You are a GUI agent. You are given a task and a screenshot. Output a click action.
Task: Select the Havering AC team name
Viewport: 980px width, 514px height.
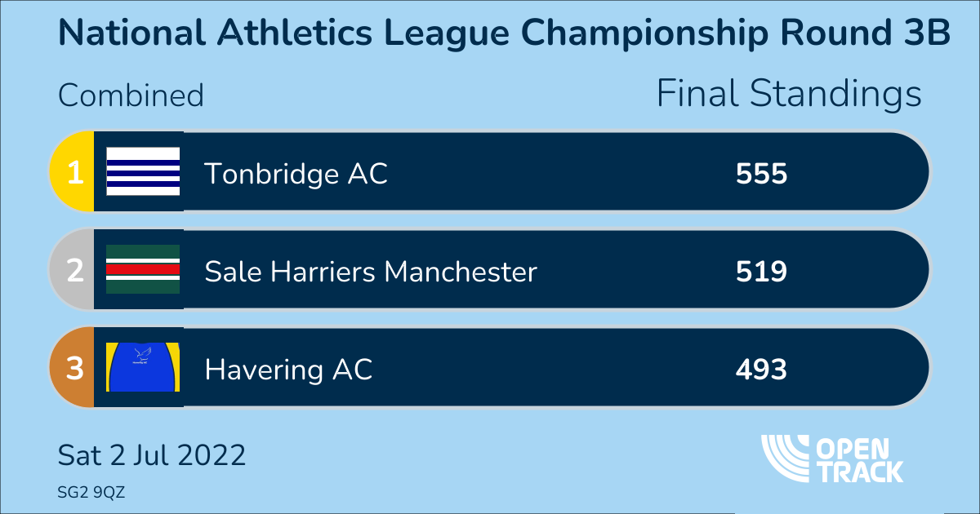click(x=288, y=370)
